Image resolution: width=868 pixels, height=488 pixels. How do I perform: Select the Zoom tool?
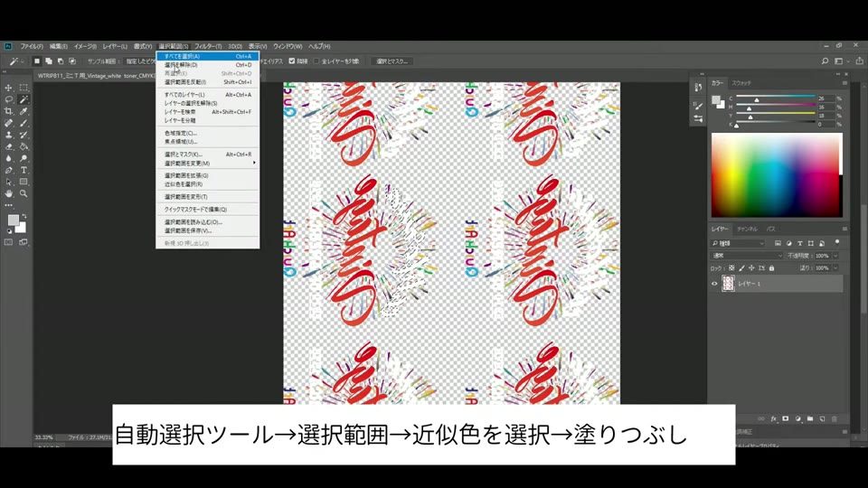(x=24, y=193)
